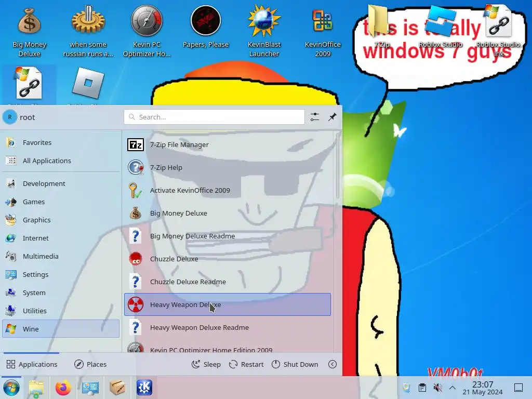Image resolution: width=532 pixels, height=399 pixels.
Task: Click the show desktop button in tray
Action: 518,388
